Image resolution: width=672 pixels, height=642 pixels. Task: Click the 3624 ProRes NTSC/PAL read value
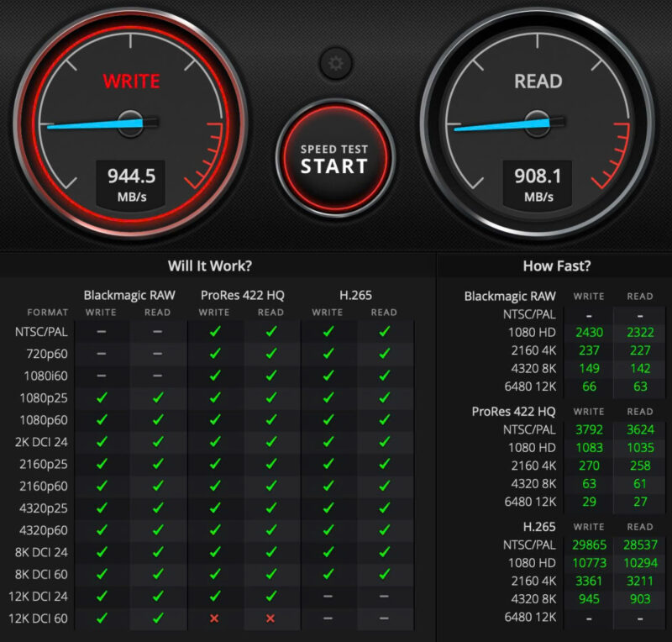tap(640, 429)
